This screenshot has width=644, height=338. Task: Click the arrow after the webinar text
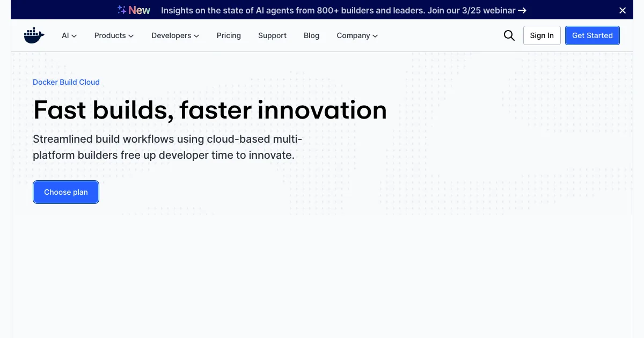coord(522,10)
